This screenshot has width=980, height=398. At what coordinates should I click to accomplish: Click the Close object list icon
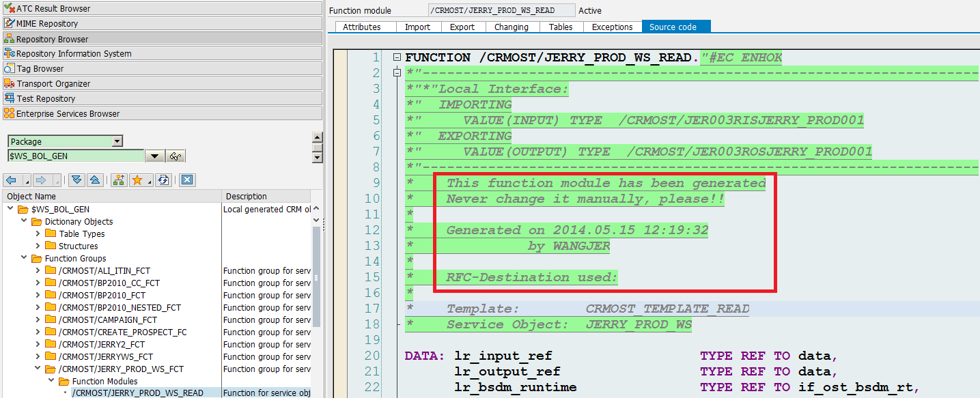click(x=187, y=180)
